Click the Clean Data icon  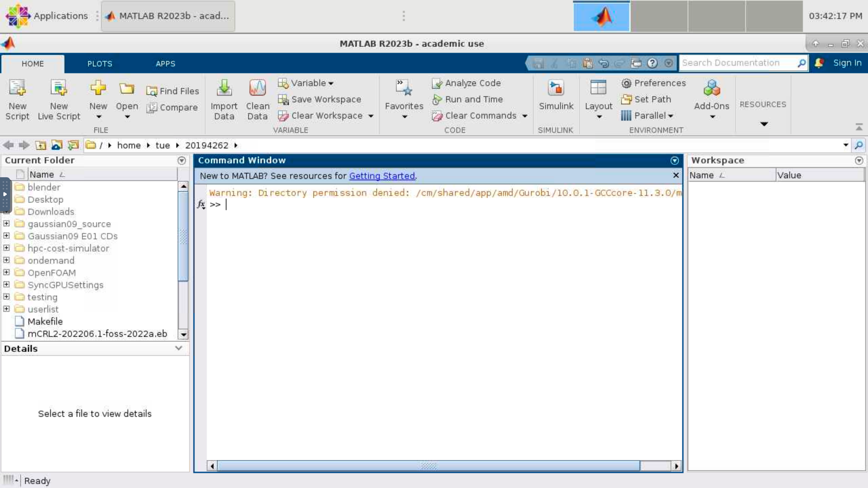tap(257, 88)
